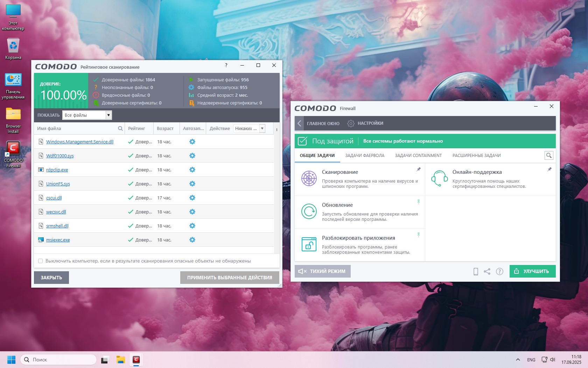Open the Unblock Applications padlock icon
The image size is (588, 368).
point(309,244)
